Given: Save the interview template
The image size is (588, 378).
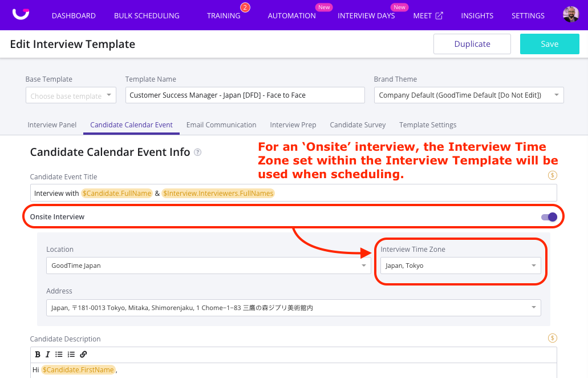Looking at the screenshot, I should [x=549, y=43].
